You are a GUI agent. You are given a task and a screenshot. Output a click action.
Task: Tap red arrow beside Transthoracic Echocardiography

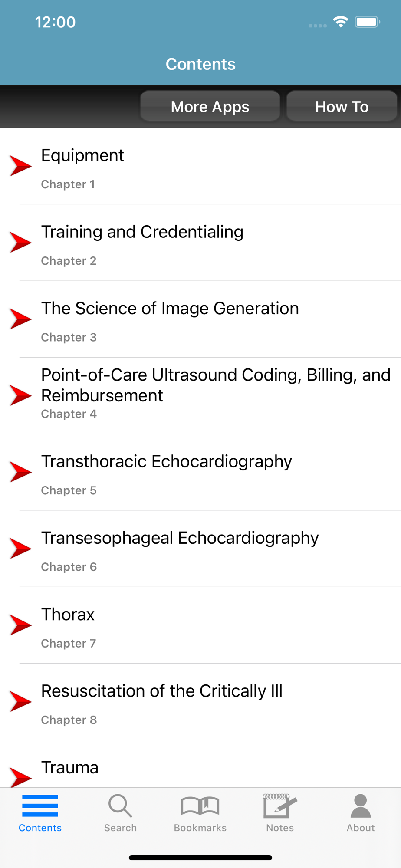pos(20,472)
